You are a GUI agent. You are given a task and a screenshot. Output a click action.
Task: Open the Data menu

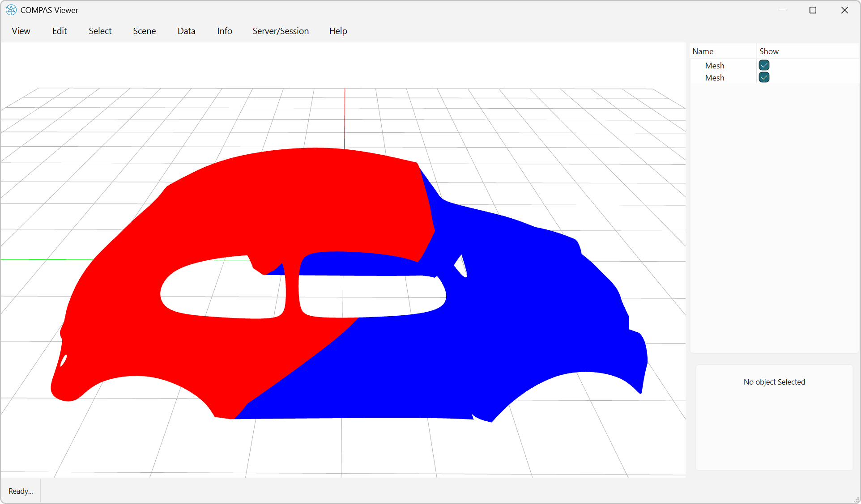(186, 31)
